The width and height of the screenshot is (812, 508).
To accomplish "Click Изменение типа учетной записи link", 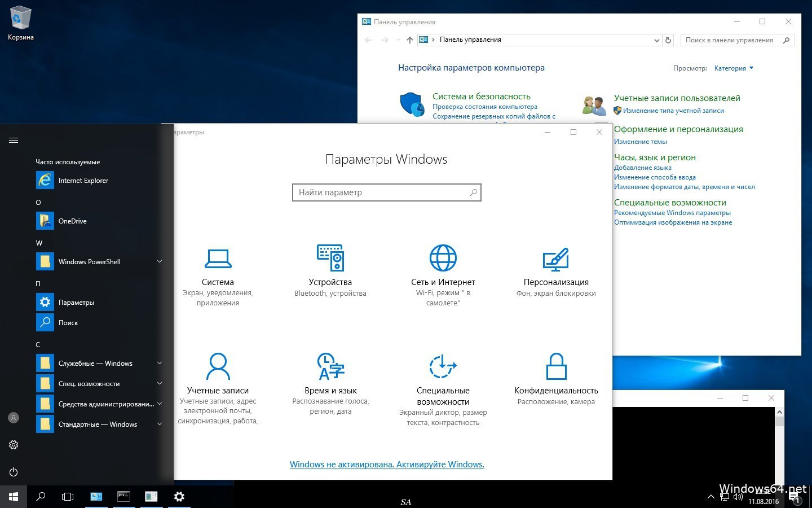I will pos(673,111).
